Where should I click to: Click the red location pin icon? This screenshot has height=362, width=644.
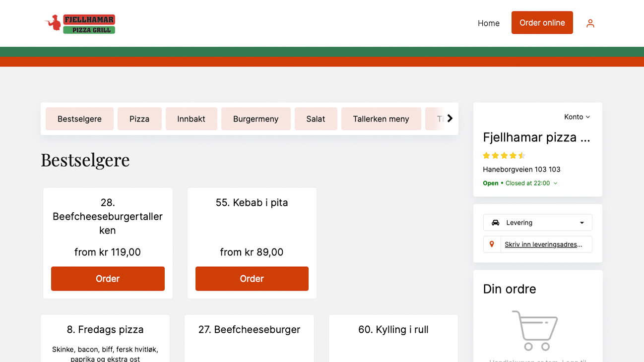coord(492,244)
